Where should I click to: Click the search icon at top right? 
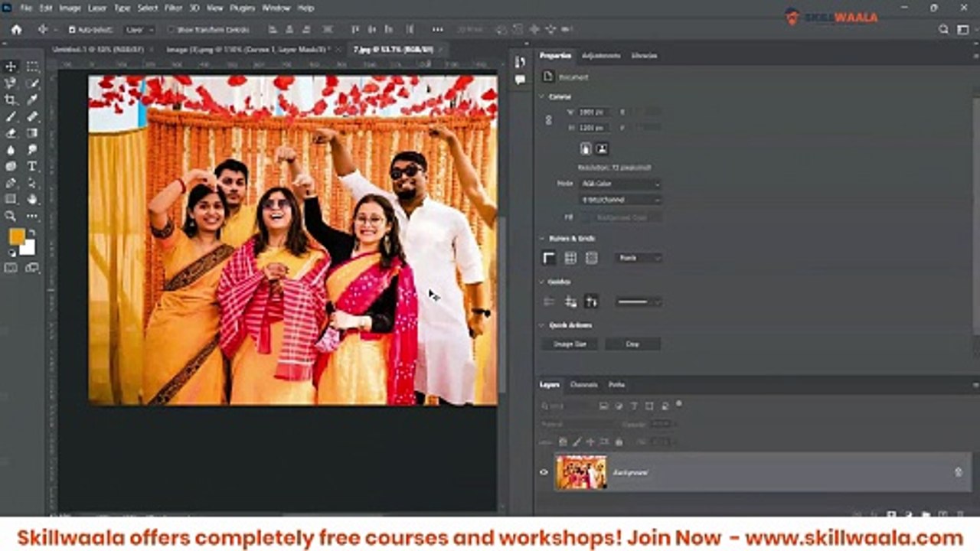(x=944, y=29)
